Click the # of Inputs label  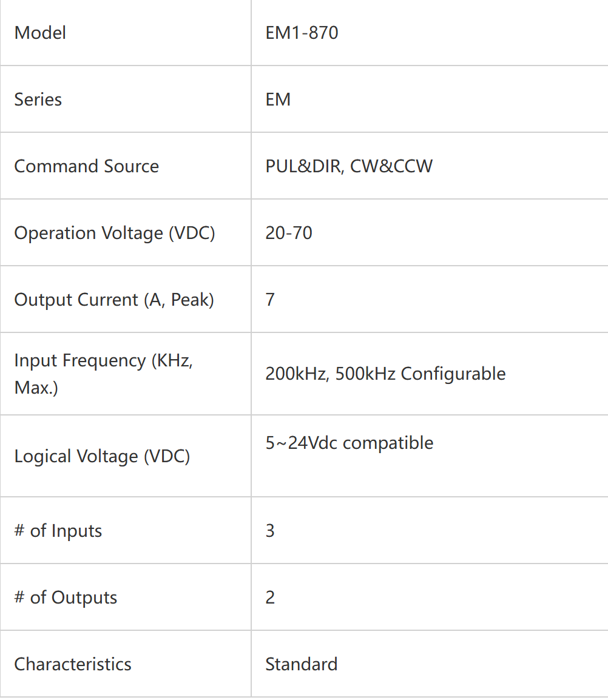[58, 531]
